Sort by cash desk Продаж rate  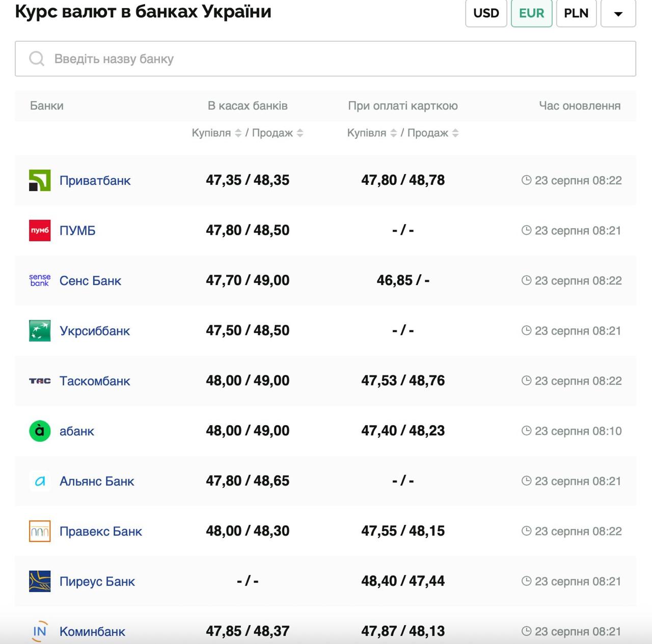click(x=300, y=133)
